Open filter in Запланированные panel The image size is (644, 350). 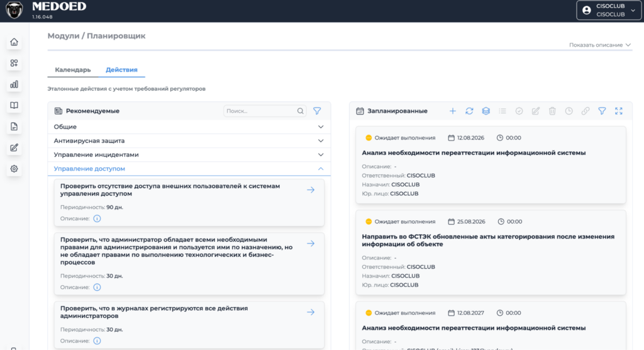(x=602, y=111)
